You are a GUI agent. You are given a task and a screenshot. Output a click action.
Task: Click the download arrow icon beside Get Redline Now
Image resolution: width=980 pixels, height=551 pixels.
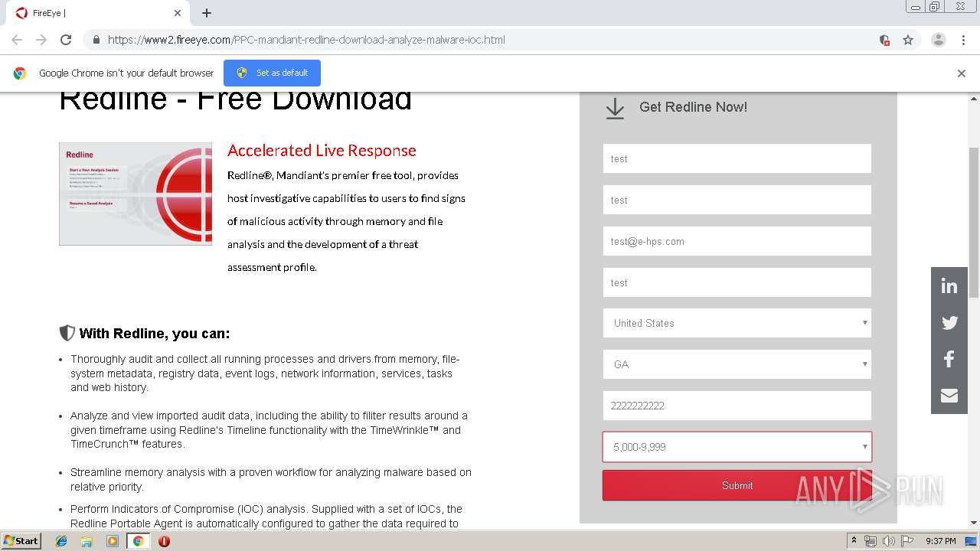[x=615, y=109]
